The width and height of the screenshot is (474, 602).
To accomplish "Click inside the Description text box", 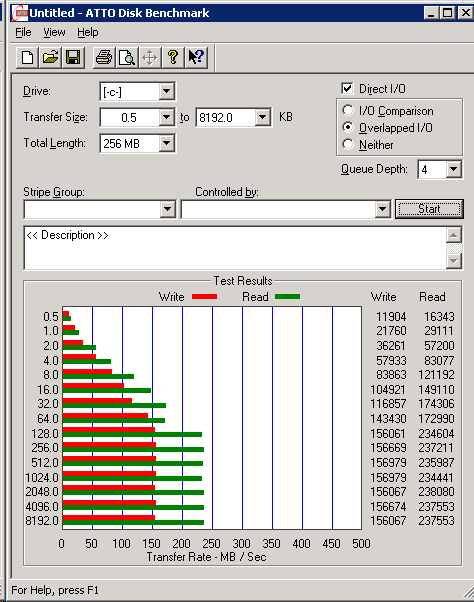I will point(235,248).
